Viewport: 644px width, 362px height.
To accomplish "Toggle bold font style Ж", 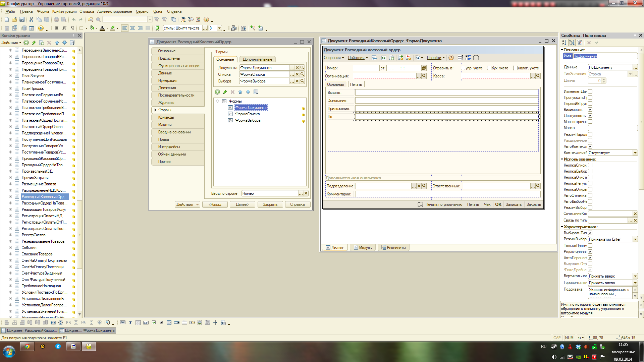I will coord(56,28).
